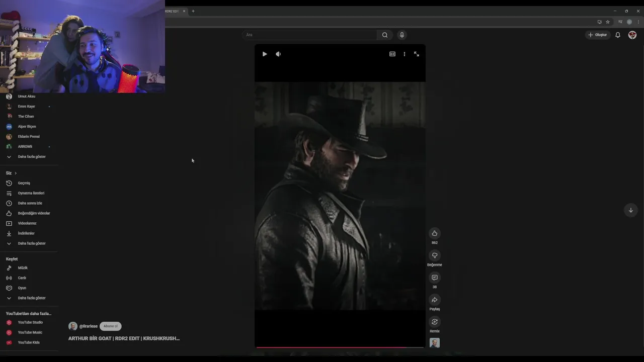Open the Short's three-dot options menu
Screen dimensions: 644x362
(405, 54)
